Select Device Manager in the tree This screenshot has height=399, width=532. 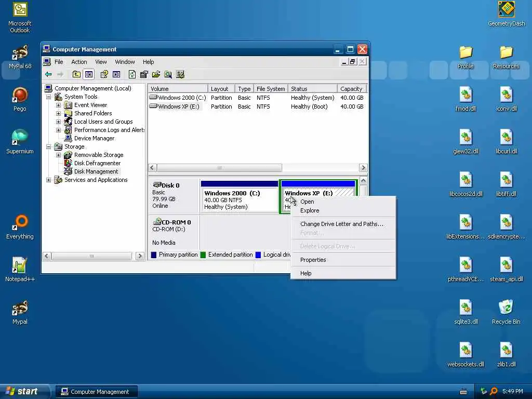(94, 138)
